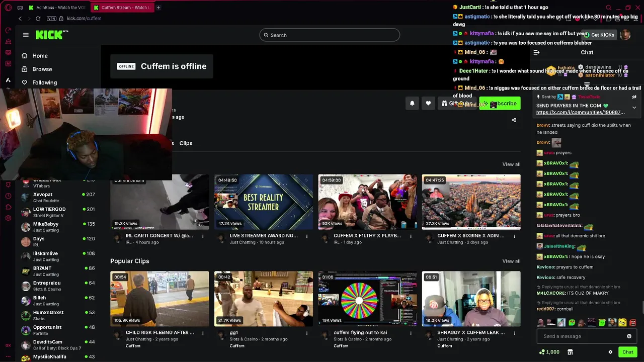
Task: Click the Home house icon
Action: pyautogui.click(x=24, y=56)
